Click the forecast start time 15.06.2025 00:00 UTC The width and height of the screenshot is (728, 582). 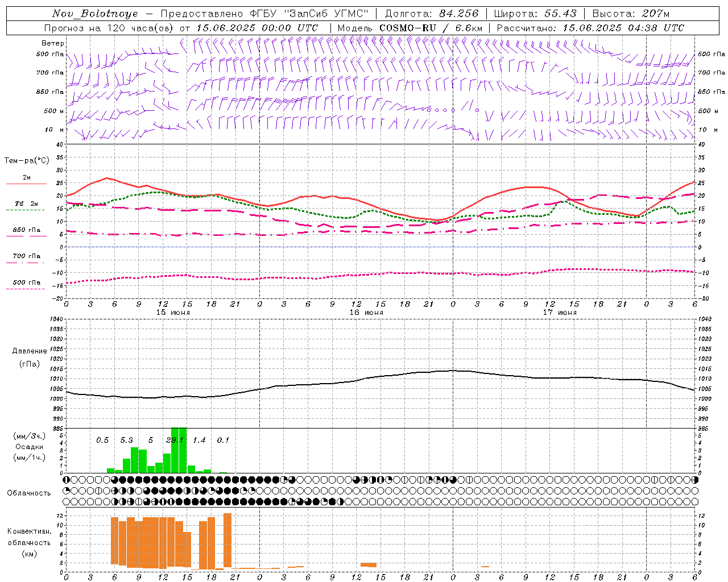point(257,28)
